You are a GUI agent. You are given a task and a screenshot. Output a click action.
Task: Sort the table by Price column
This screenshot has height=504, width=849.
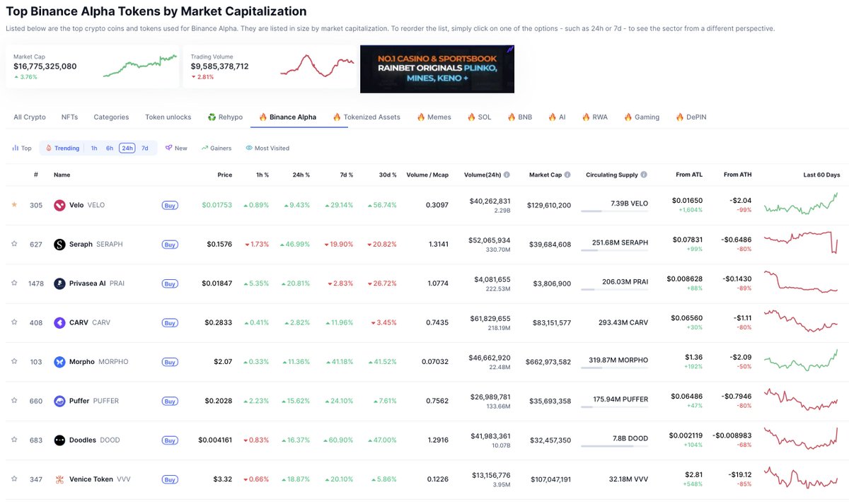point(225,175)
